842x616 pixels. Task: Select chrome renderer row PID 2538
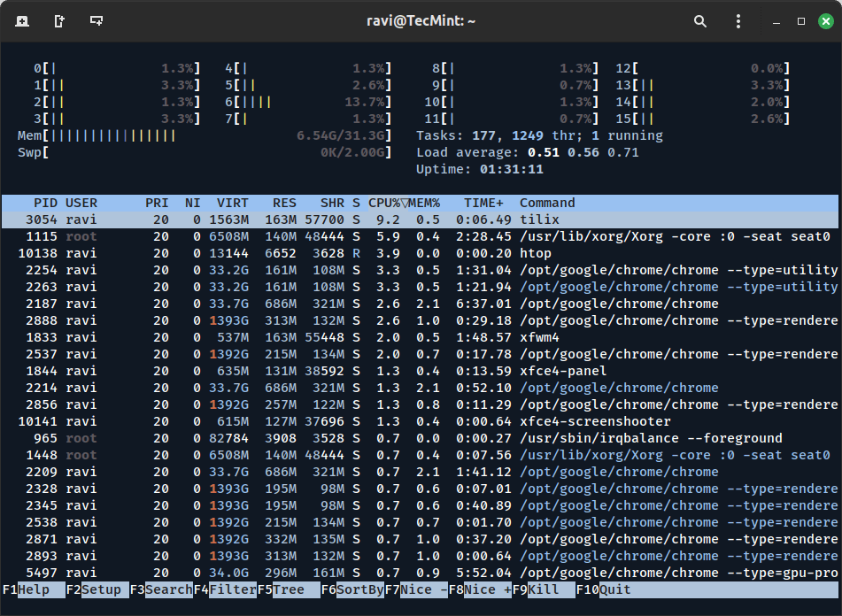420,522
